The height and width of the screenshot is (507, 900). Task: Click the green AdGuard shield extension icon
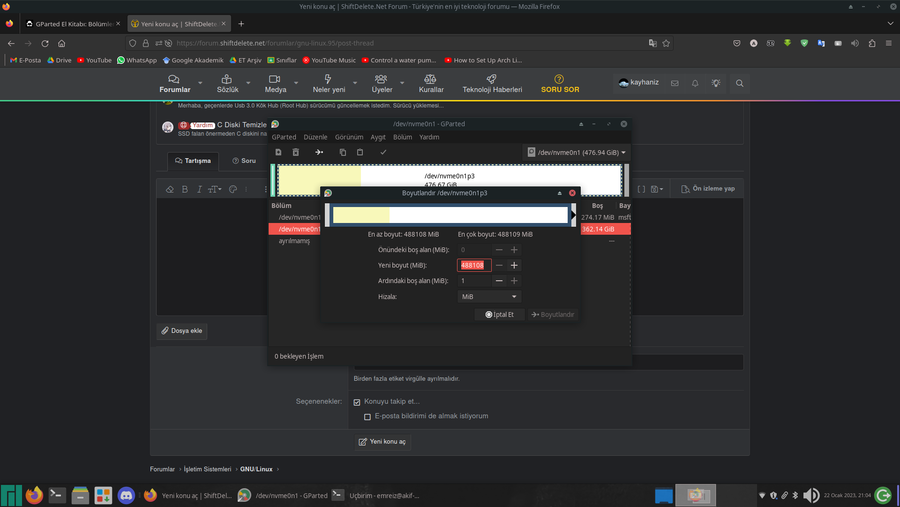click(x=804, y=43)
